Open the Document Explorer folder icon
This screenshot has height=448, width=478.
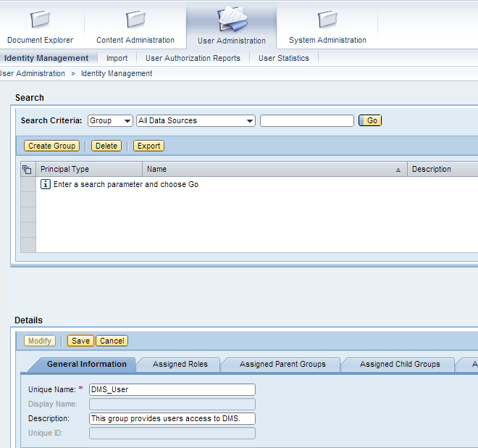tap(41, 19)
